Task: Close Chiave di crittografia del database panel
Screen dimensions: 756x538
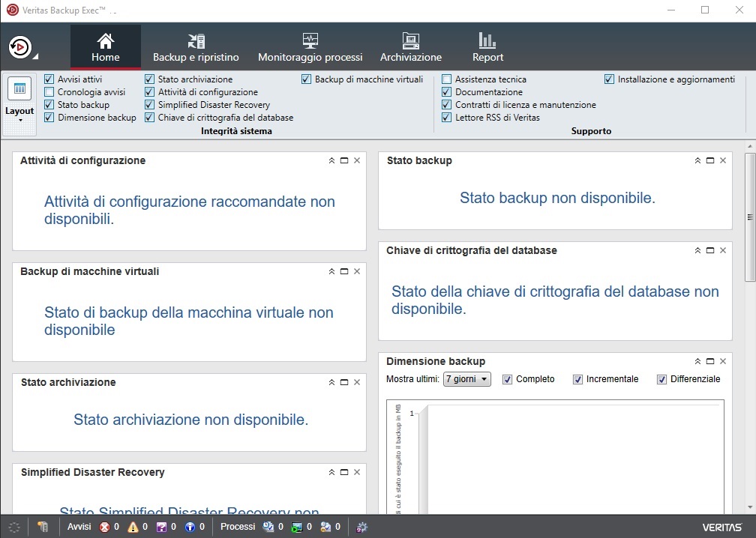Action: pyautogui.click(x=723, y=250)
